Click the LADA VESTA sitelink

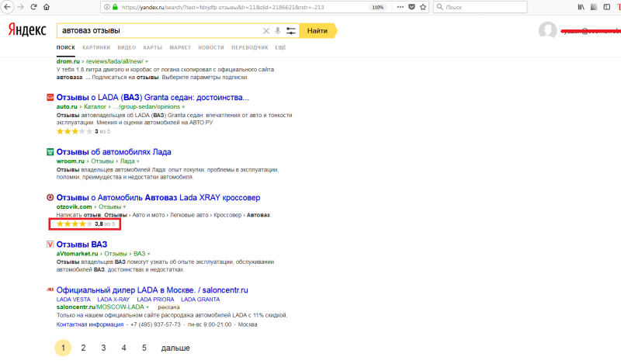coord(73,300)
